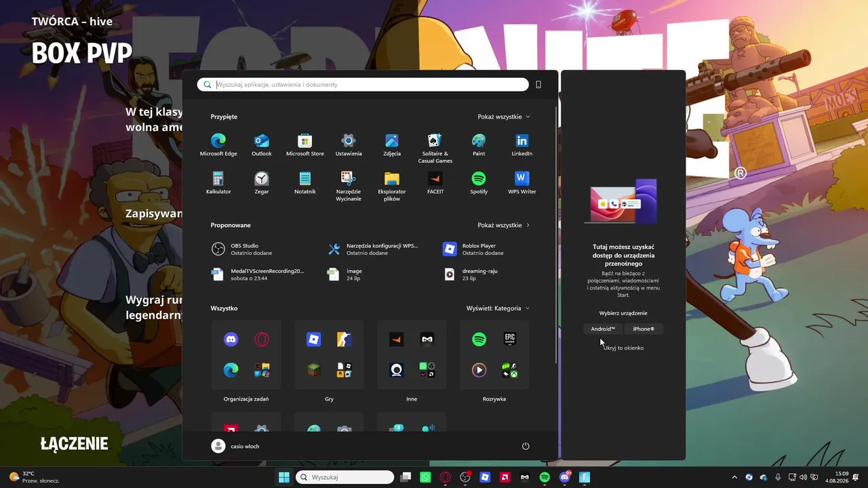Image resolution: width=868 pixels, height=488 pixels.
Task: Open media player in Rozrywka category
Action: (x=479, y=370)
